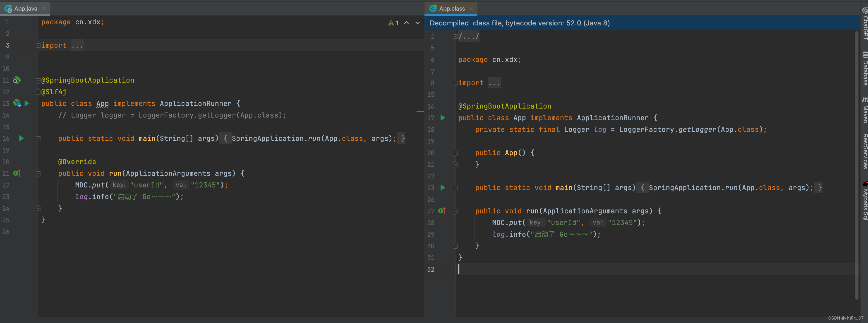This screenshot has width=868, height=323.
Task: Close the App.class tab
Action: click(x=471, y=8)
